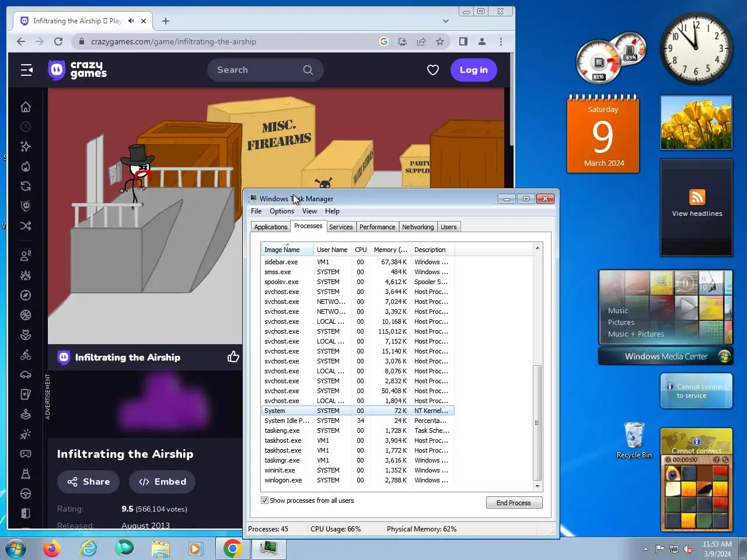Select the winlogon.exe process row

point(358,480)
